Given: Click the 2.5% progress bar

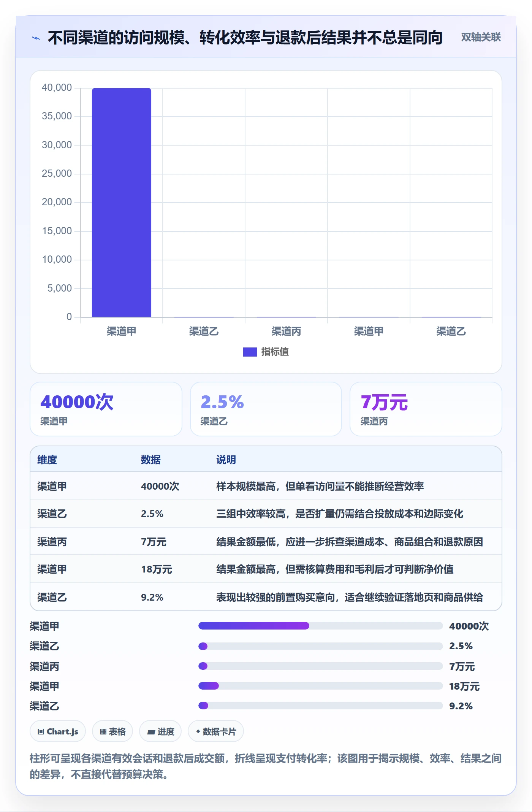Looking at the screenshot, I should click(x=321, y=646).
